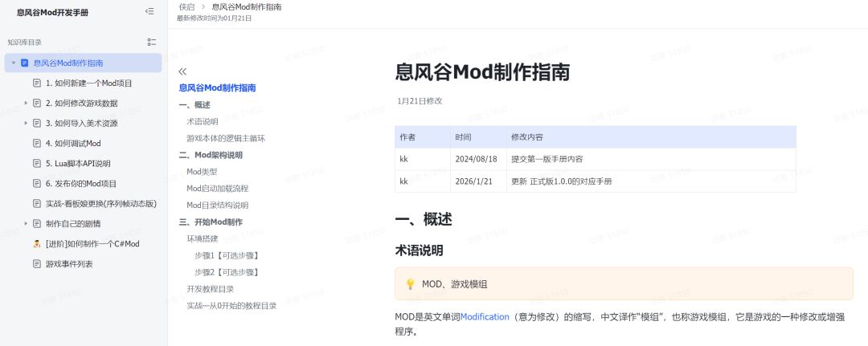Jump to outline item 术语说明
868x346 pixels.
click(202, 121)
